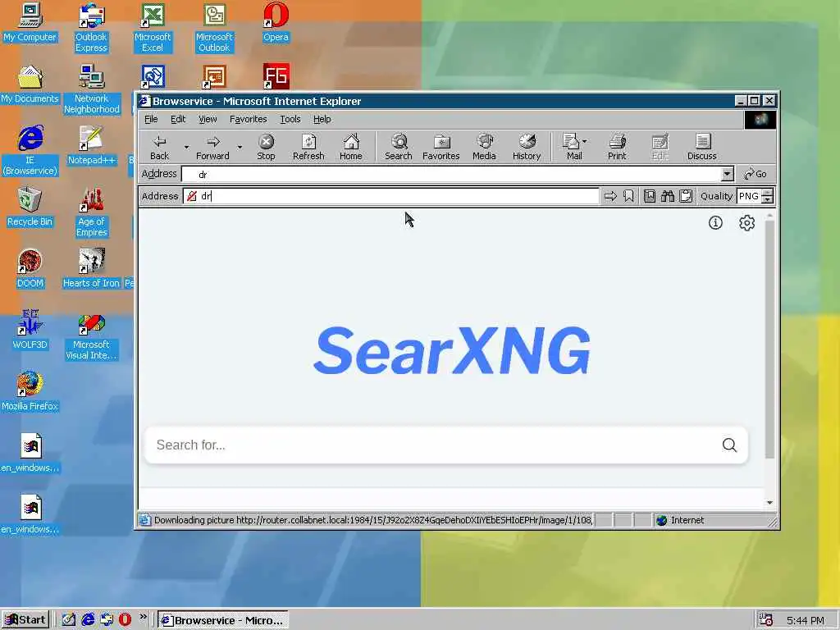Screen dimensions: 840x630
Task: Select the WOLF3D desktop icon
Action: click(x=30, y=330)
